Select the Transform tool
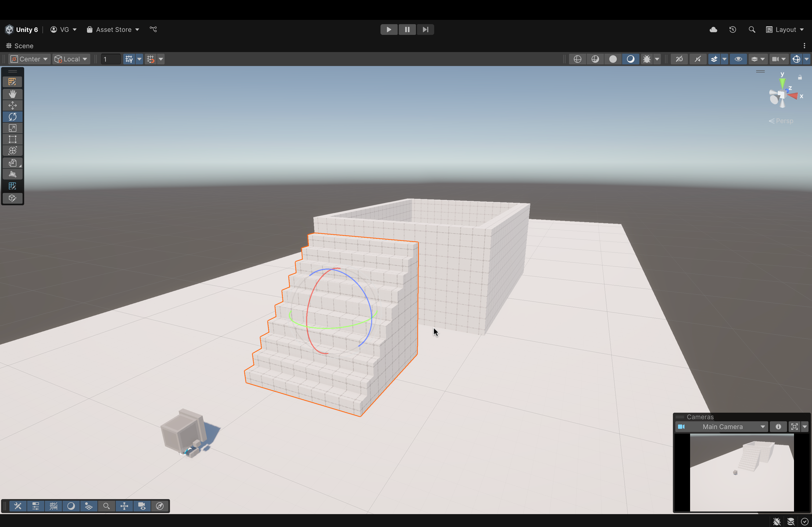The width and height of the screenshot is (812, 527). coord(13,151)
